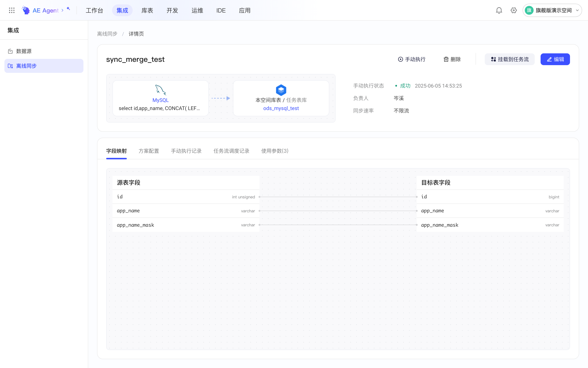Image resolution: width=588 pixels, height=368 pixels.
Task: Click the 成功 execution status text
Action: (405, 86)
